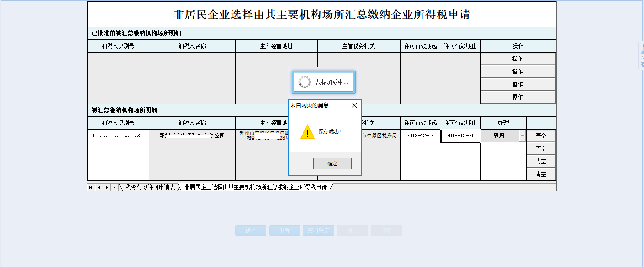Click the second 操作 button in approved list

517,71
